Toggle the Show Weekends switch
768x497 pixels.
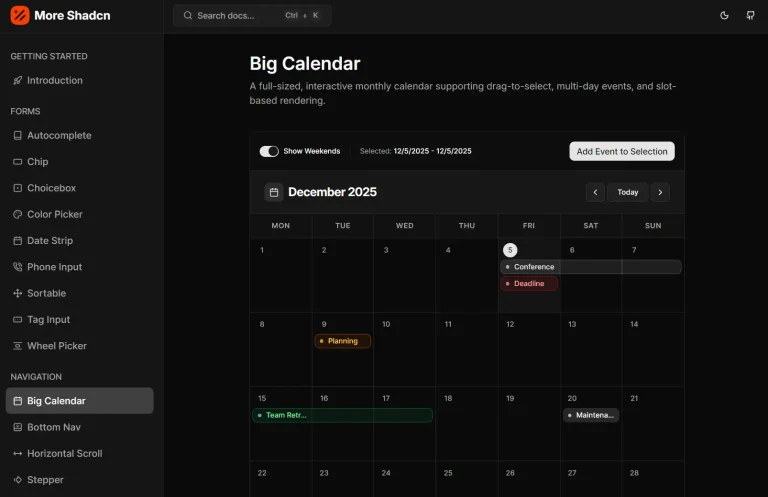coord(269,151)
